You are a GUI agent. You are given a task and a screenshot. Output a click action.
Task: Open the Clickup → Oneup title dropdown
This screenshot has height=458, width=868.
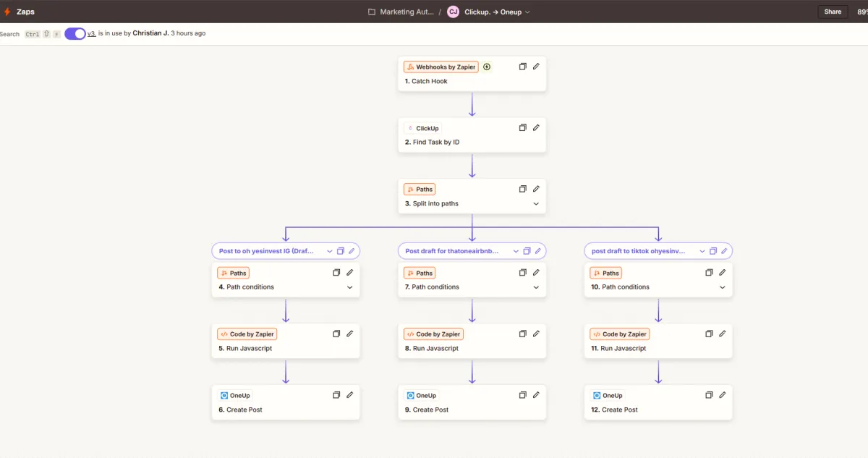pos(498,12)
